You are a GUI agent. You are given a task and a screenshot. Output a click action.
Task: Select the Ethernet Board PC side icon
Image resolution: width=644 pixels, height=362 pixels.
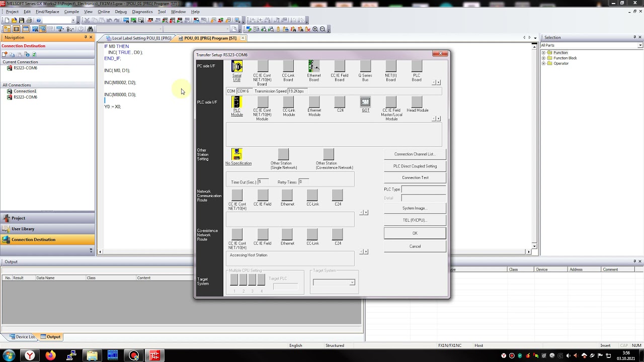(313, 66)
